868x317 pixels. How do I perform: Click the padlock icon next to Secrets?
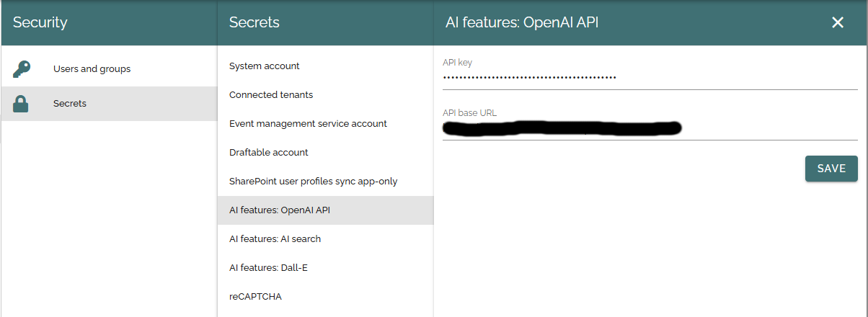(x=21, y=104)
